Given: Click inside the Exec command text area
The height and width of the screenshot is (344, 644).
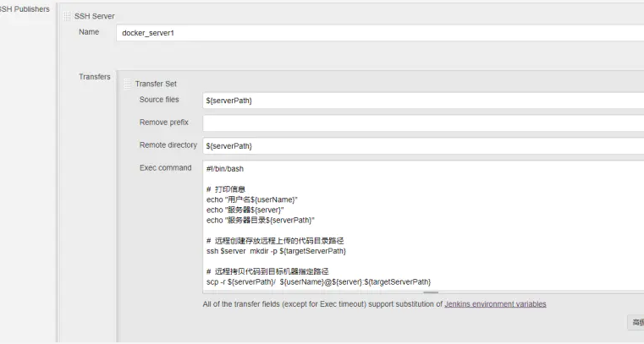Looking at the screenshot, I should coord(423,227).
